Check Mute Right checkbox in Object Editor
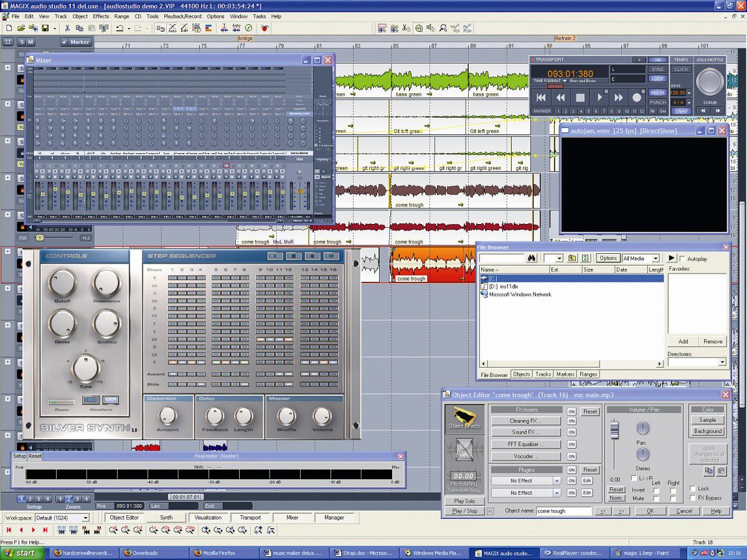The height and width of the screenshot is (560, 747). tap(673, 498)
